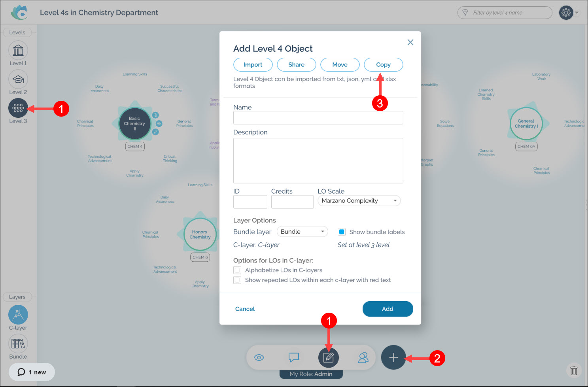588x387 pixels.
Task: Open the user account menu arrow
Action: tap(577, 13)
